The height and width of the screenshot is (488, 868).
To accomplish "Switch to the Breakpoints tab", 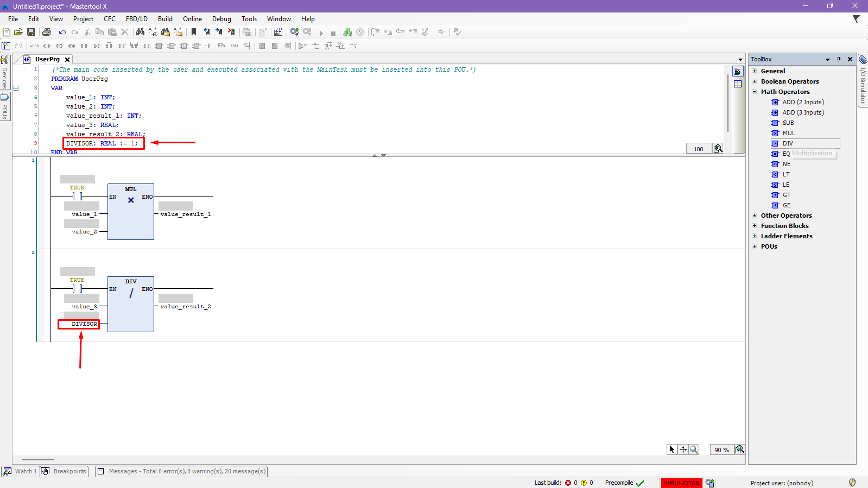I will pos(65,471).
